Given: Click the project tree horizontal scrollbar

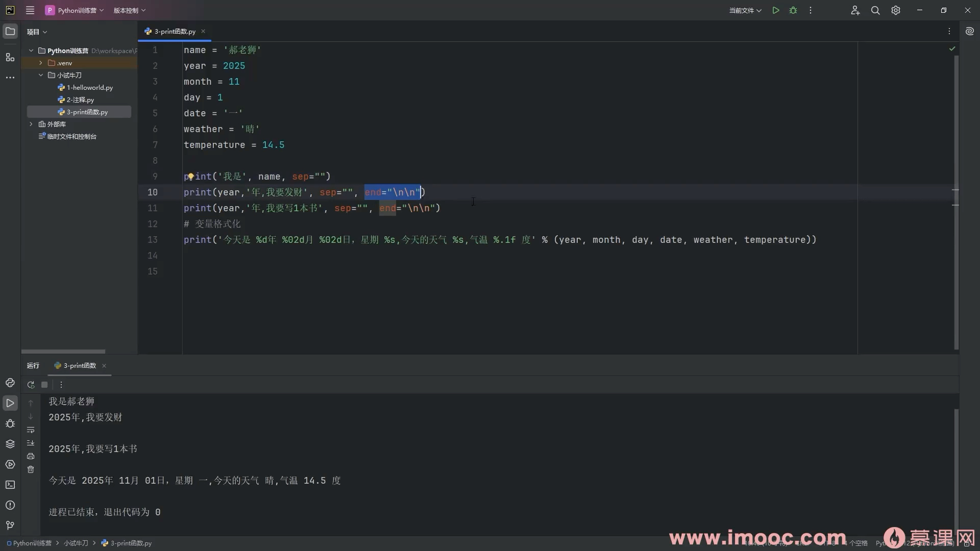Looking at the screenshot, I should coord(63,352).
